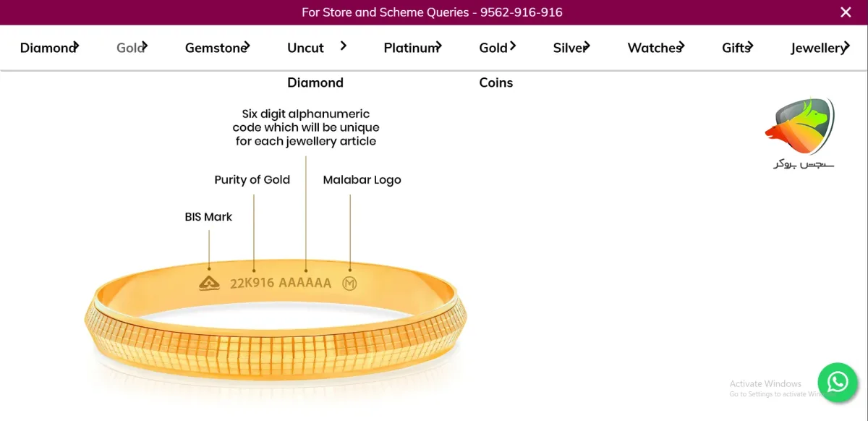Expand the Jewellery menu chevron
Viewport: 868px width, 421px height.
(x=846, y=46)
